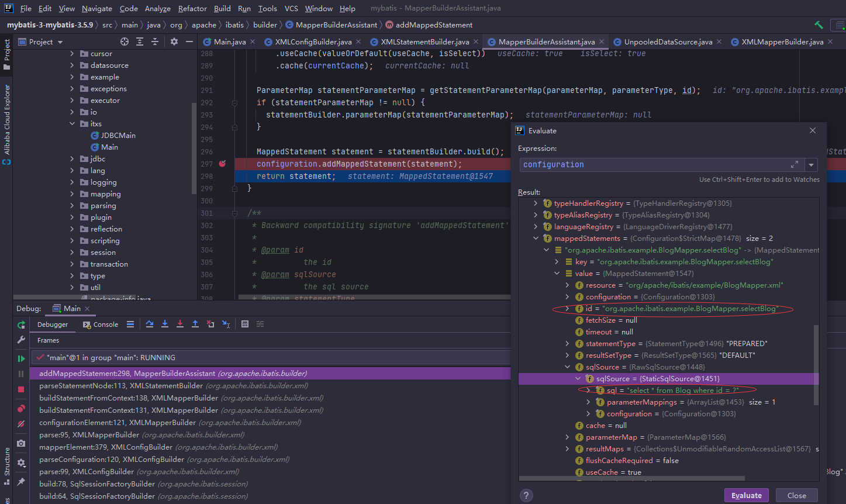Viewport: 846px width, 504px height.
Task: Open expression history dropdown
Action: (812, 165)
